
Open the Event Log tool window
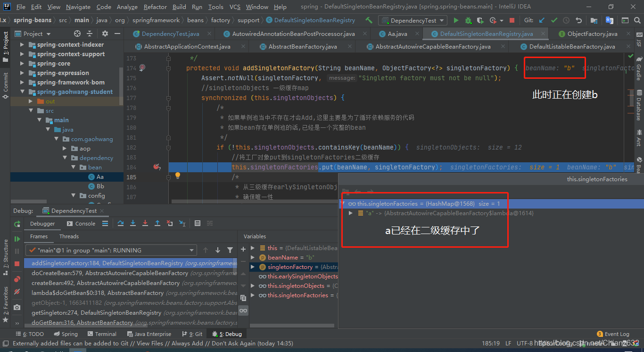pos(613,334)
